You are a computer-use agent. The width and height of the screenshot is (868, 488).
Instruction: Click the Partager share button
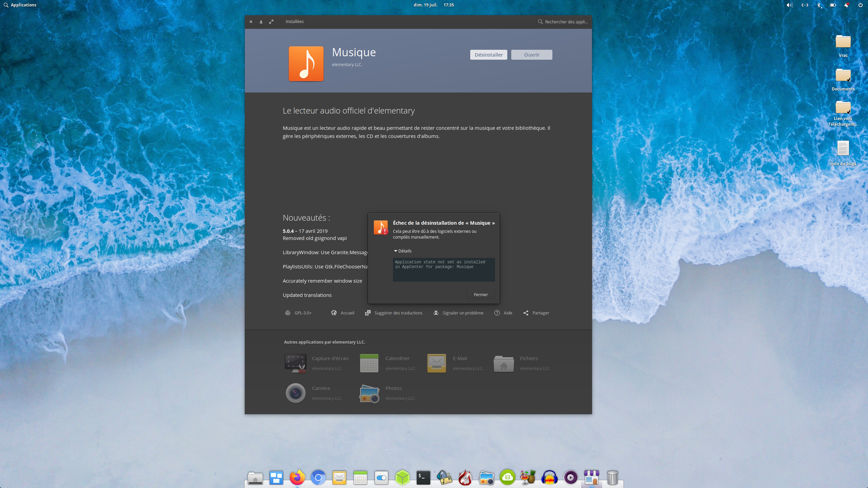[536, 313]
